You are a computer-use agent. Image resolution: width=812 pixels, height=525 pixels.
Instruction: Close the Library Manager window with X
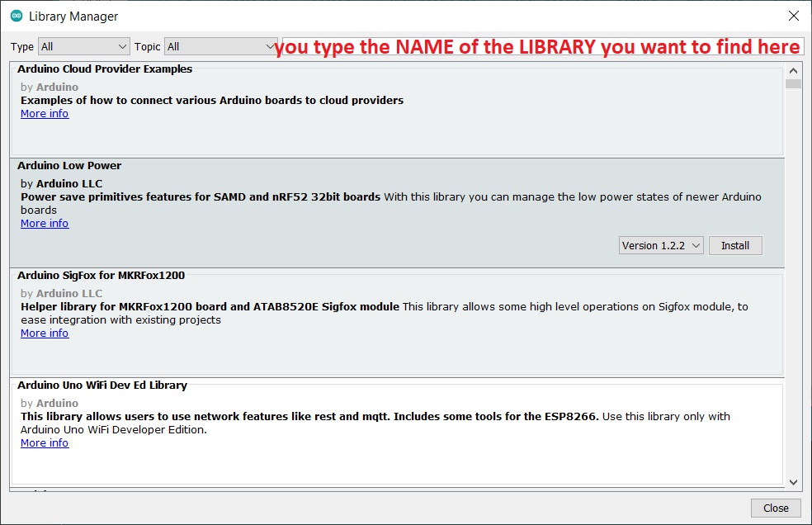pos(793,17)
